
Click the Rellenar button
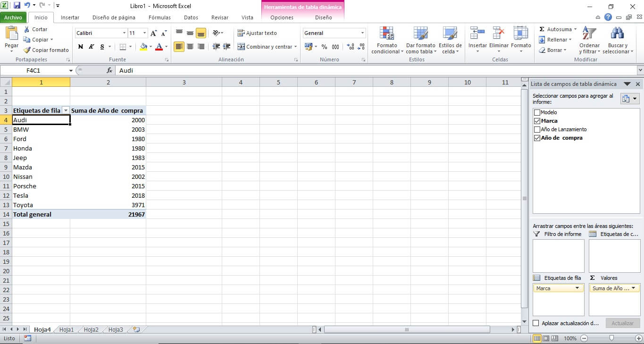[x=555, y=40]
